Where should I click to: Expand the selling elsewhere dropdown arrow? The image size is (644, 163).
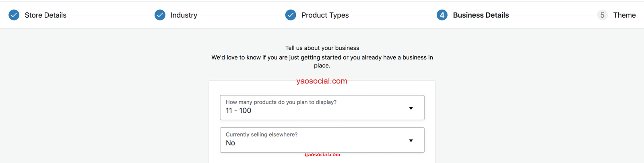pos(411,141)
